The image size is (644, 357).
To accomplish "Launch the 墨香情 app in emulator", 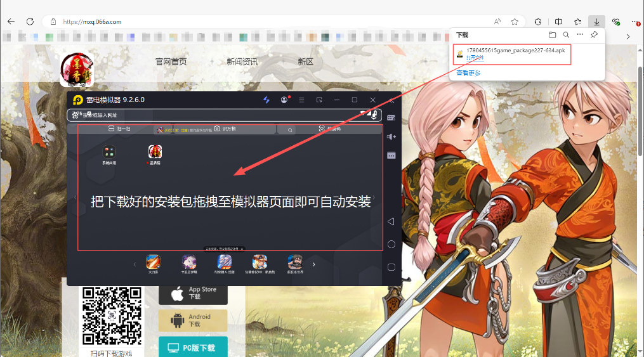I will (x=155, y=155).
